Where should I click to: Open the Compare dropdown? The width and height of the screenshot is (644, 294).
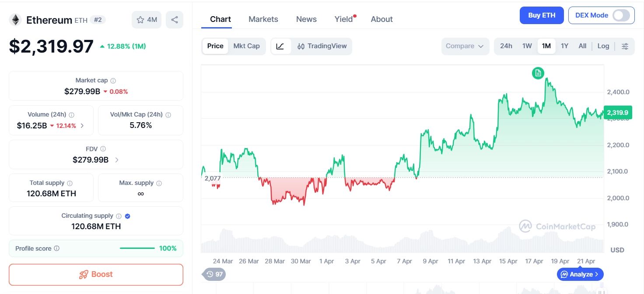465,46
